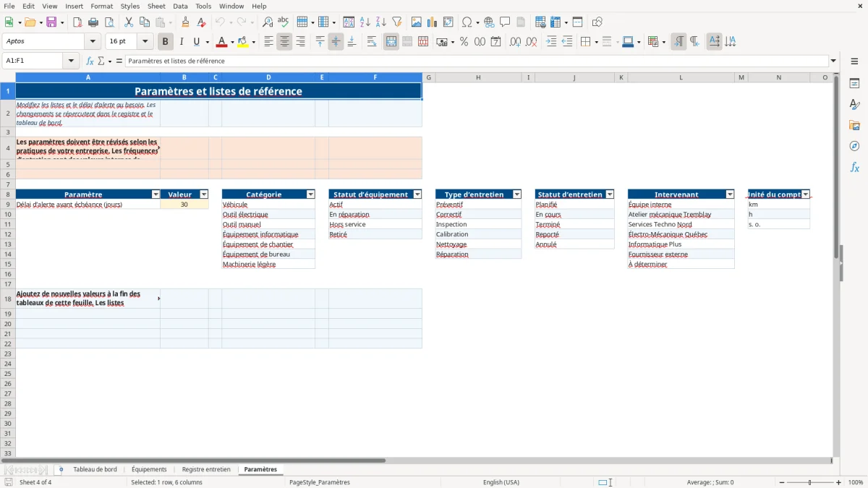Screen dimensions: 868x488
Task: Click the Insert Chart icon
Action: (433, 22)
